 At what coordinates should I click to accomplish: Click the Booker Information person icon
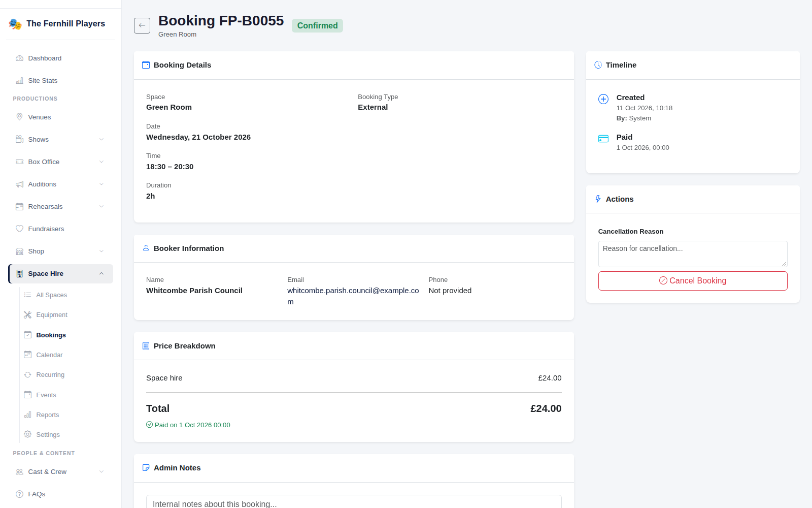146,248
